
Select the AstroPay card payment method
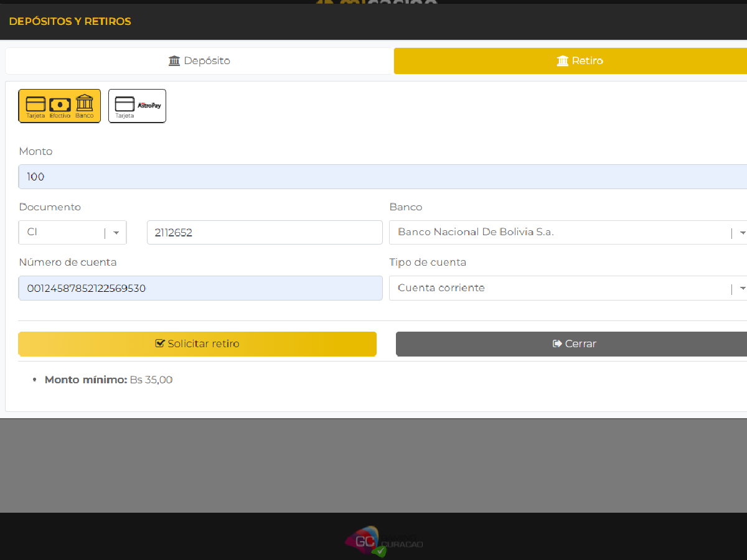[x=137, y=106]
